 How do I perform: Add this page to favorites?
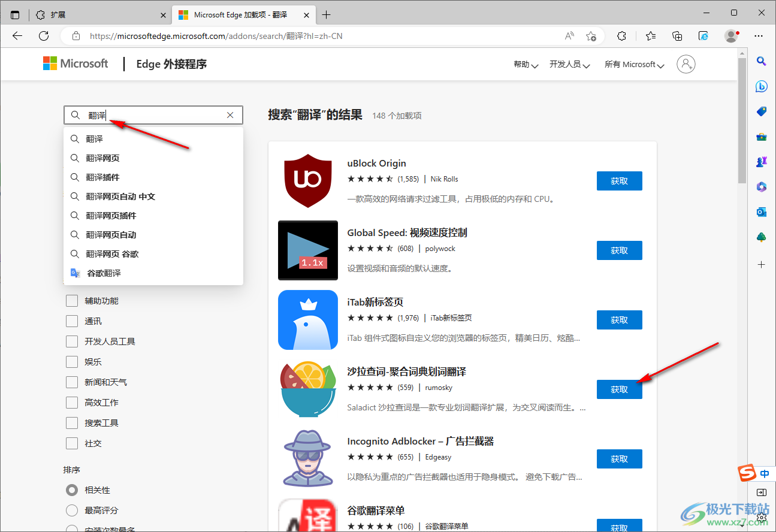point(591,36)
